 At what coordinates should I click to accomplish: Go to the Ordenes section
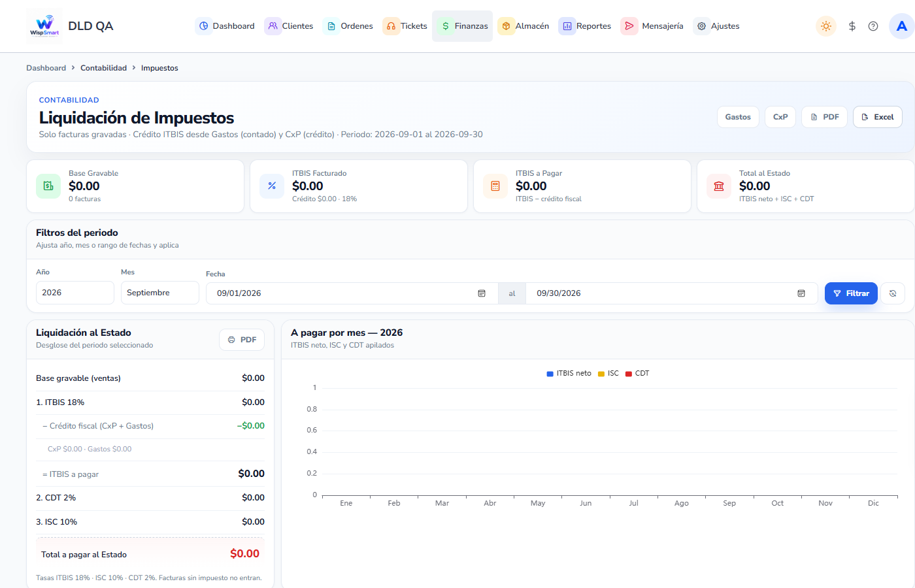pyautogui.click(x=350, y=26)
